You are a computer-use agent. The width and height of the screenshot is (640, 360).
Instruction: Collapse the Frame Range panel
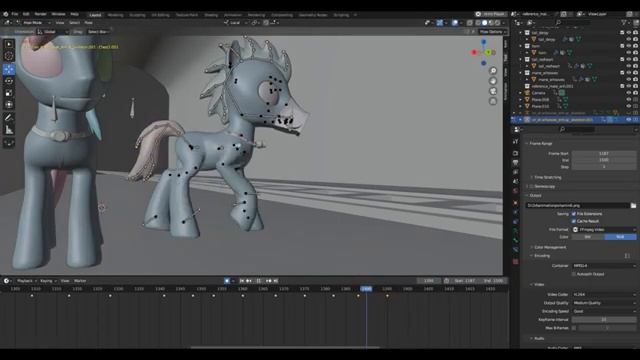click(540, 144)
